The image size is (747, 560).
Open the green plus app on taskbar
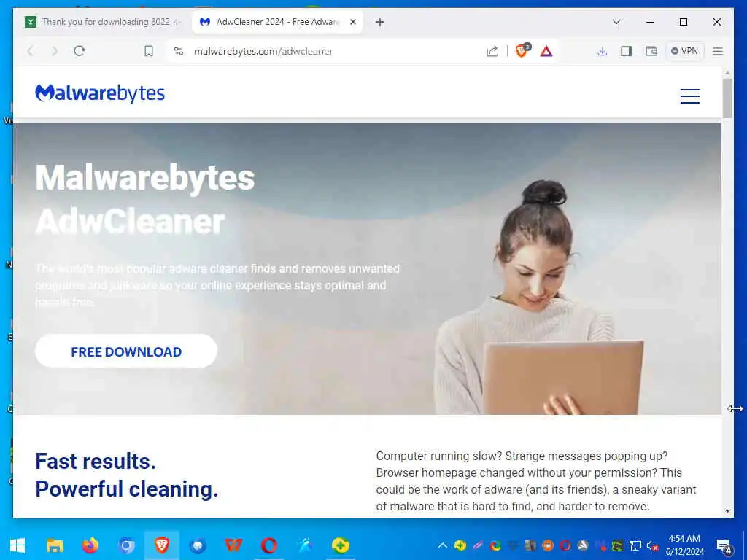pos(341,545)
